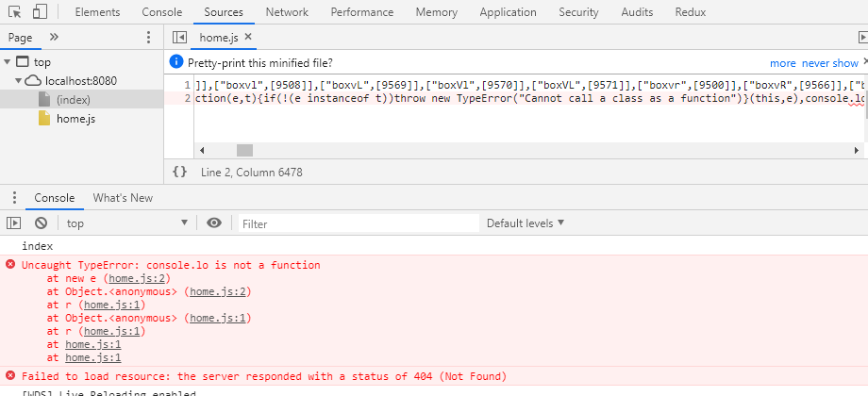Open the Elements panel tab
The height and width of the screenshot is (396, 868).
point(97,12)
